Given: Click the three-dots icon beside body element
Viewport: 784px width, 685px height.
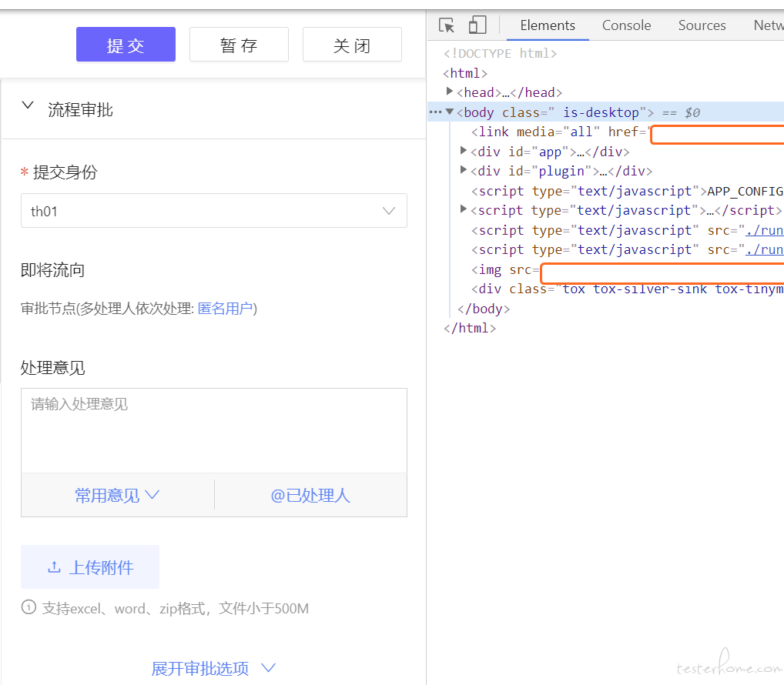Looking at the screenshot, I should point(435,112).
